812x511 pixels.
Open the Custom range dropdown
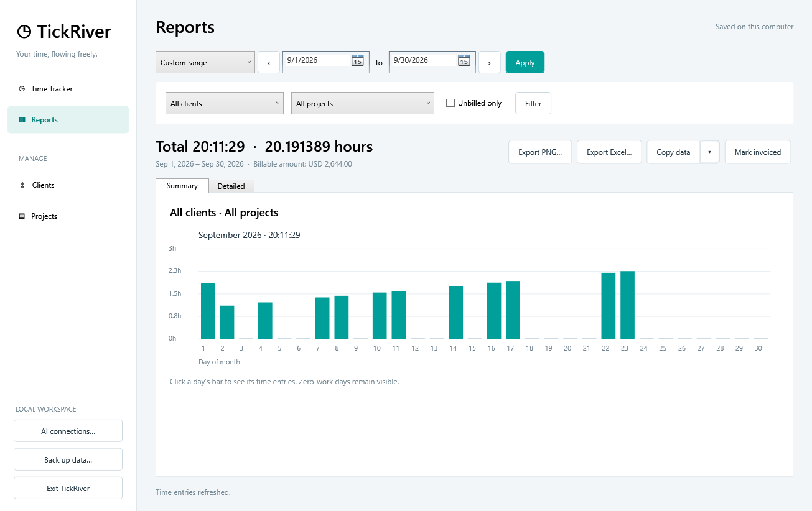pos(205,62)
